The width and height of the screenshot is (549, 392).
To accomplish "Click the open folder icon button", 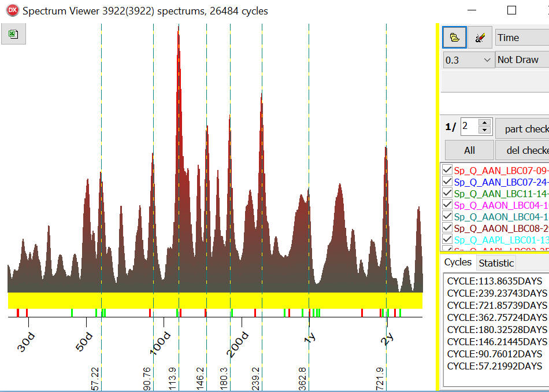I will tap(455, 38).
